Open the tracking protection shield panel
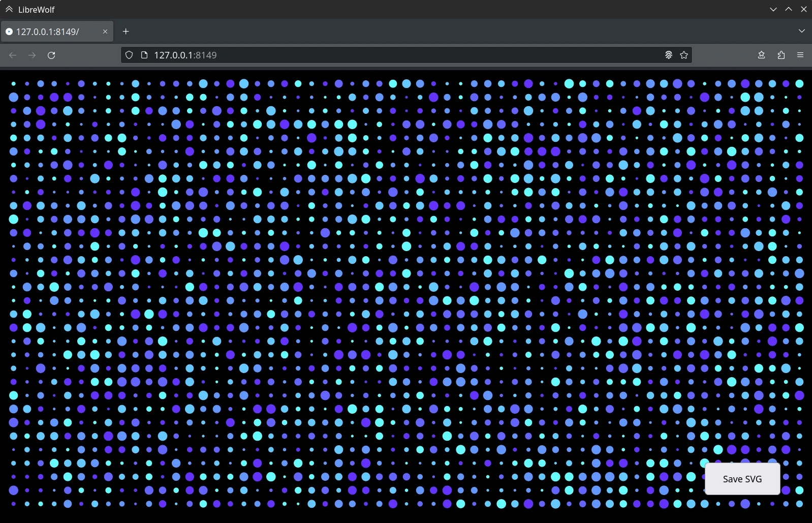The image size is (812, 523). [x=129, y=55]
